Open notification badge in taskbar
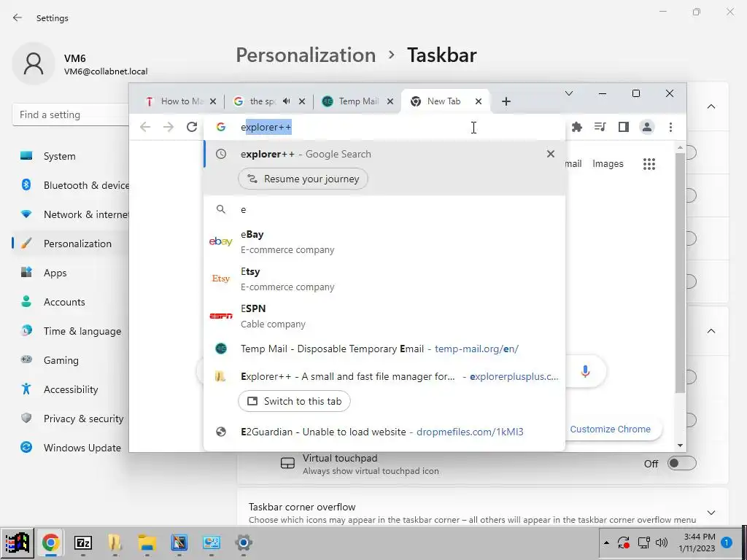Image resolution: width=747 pixels, height=560 pixels. (x=727, y=542)
